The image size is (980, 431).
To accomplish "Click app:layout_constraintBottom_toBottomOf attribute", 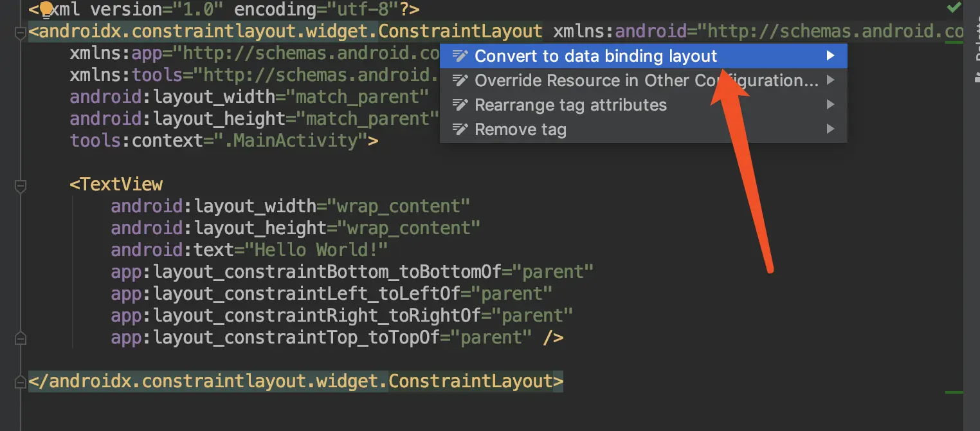I will (x=352, y=272).
